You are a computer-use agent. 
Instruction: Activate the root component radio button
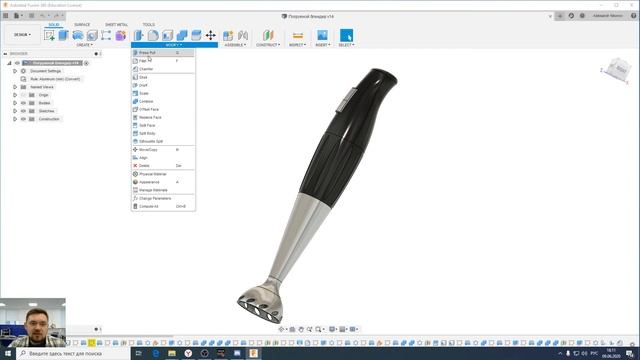(87, 63)
